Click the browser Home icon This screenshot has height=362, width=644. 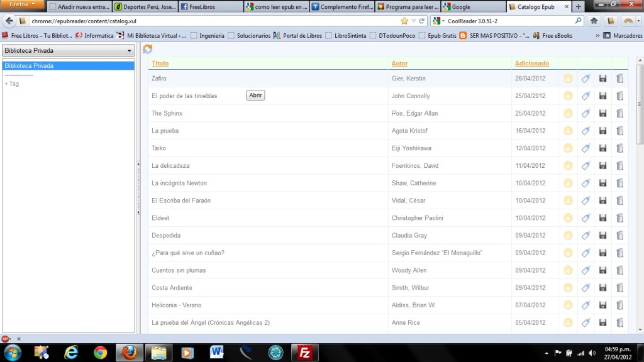[x=593, y=19]
